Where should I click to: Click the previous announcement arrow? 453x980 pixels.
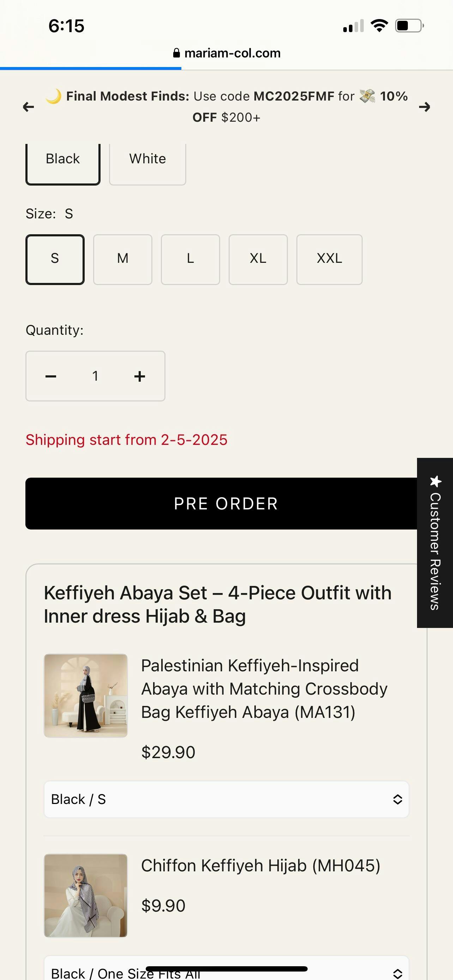coord(29,107)
